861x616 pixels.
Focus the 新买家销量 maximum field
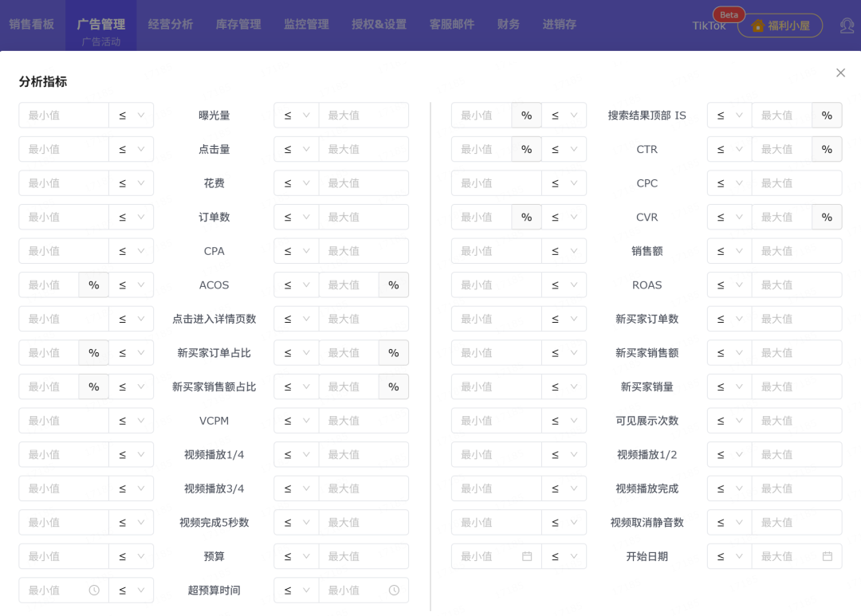796,387
